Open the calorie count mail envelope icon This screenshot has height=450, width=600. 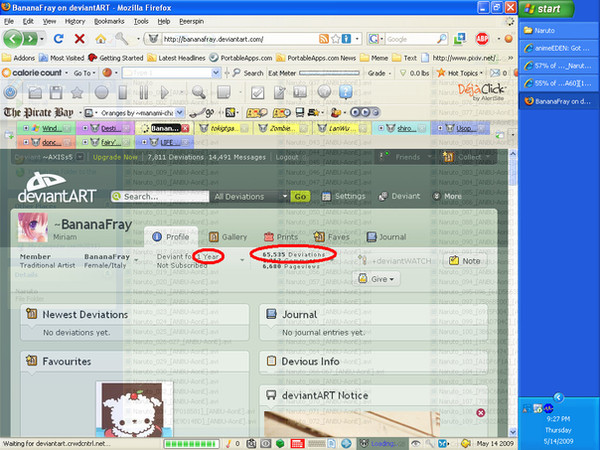coord(495,73)
